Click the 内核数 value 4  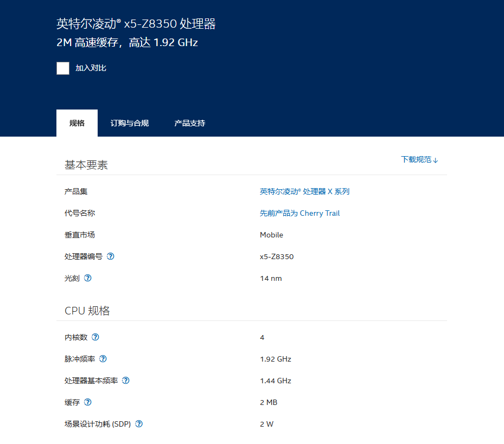coord(262,337)
